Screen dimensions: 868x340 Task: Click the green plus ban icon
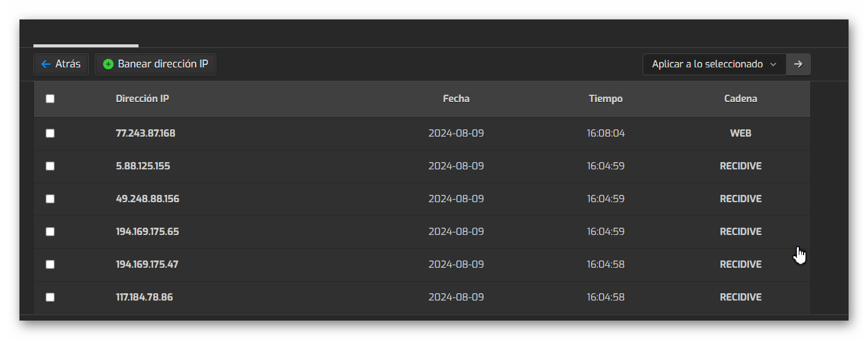point(108,64)
